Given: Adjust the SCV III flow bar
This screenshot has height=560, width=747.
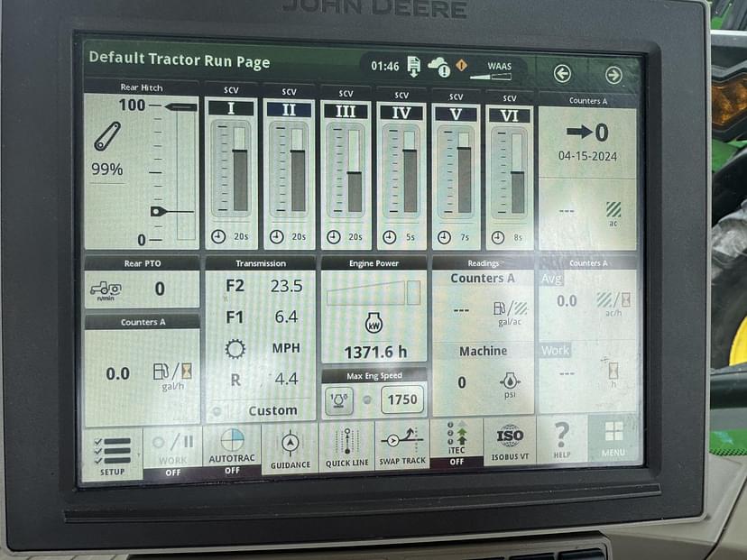Looking at the screenshot, I should [355, 170].
